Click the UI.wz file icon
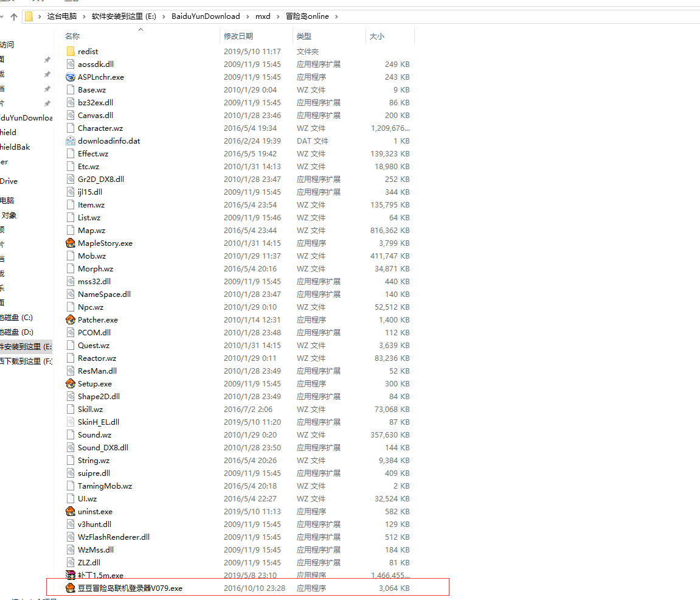Screen dimensions: 700x600 (70, 498)
